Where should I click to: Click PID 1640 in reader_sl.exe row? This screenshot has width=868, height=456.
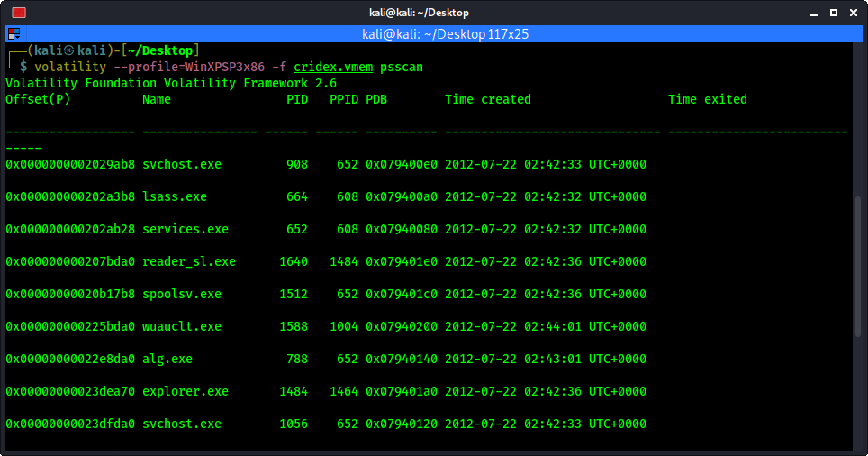(x=294, y=261)
